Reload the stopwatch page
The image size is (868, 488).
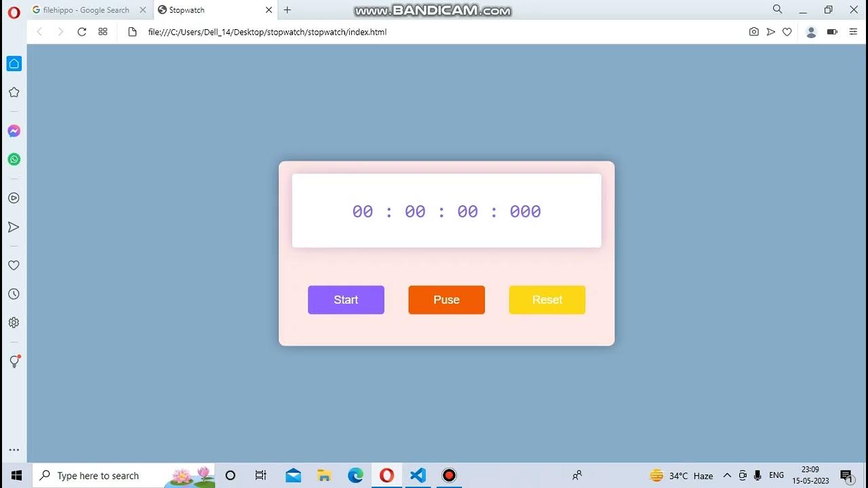[82, 32]
